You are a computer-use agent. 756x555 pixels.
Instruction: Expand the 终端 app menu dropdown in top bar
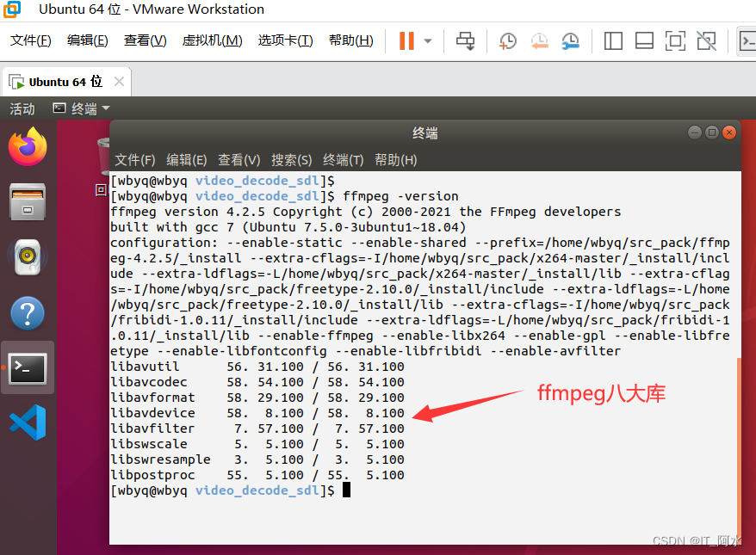[82, 109]
